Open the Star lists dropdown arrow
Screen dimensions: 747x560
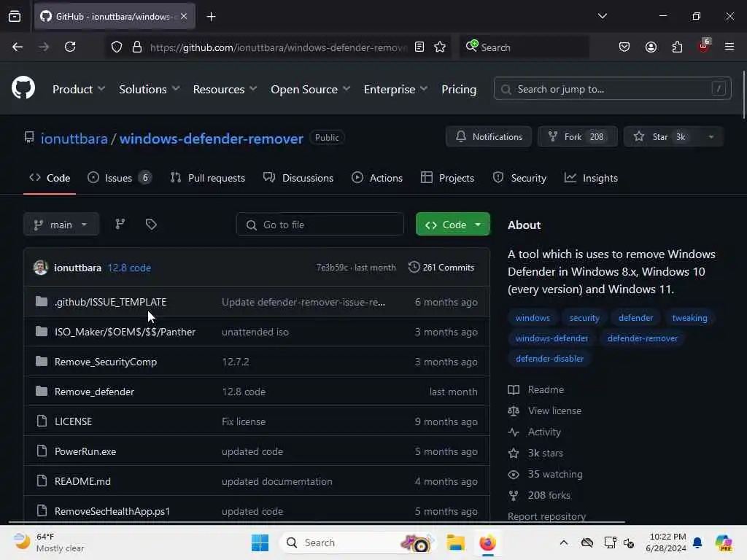click(x=711, y=136)
